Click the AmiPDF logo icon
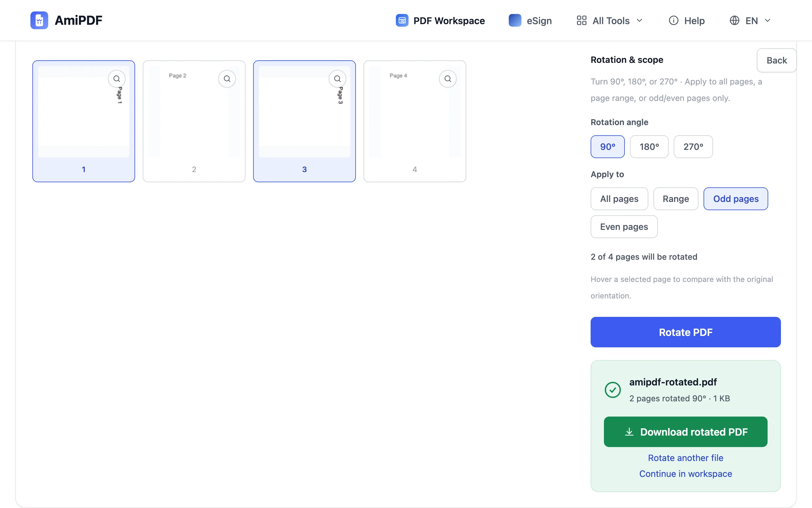The image size is (812, 508). tap(39, 21)
